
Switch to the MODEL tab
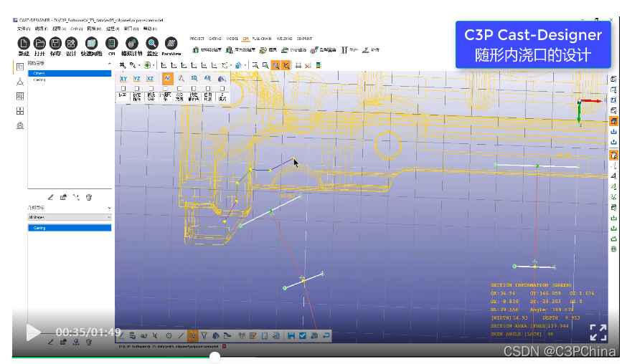coord(232,39)
